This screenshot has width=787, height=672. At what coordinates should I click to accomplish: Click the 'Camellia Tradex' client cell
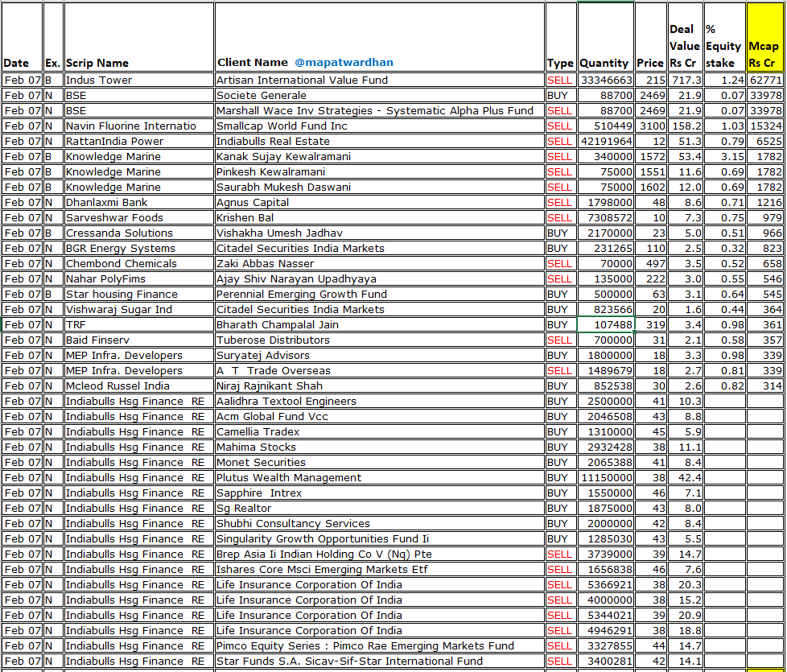coord(380,432)
